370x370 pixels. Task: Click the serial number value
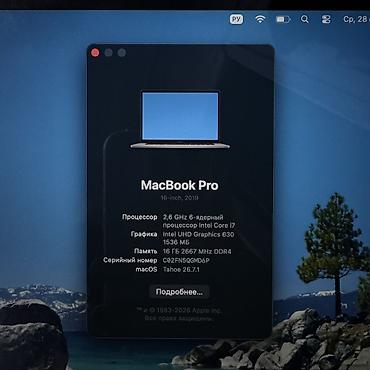coord(186,260)
